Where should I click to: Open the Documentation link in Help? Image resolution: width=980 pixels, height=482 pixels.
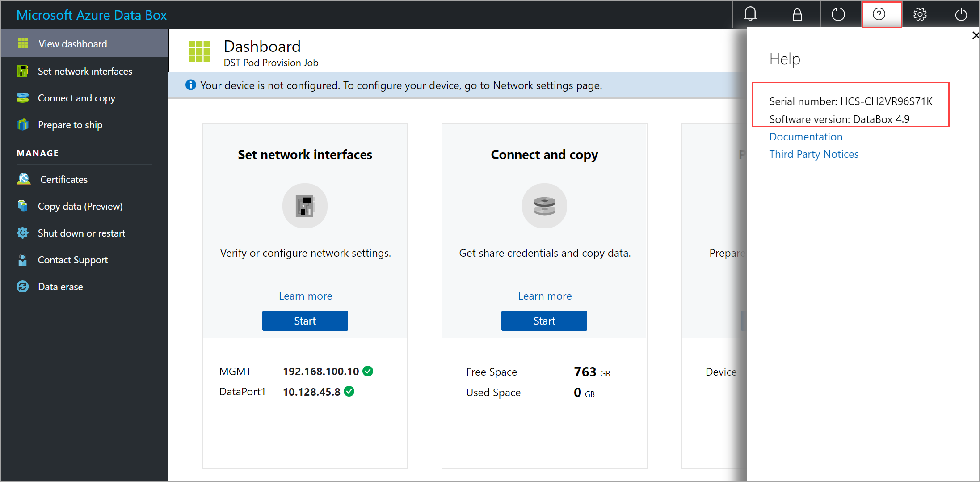tap(806, 137)
